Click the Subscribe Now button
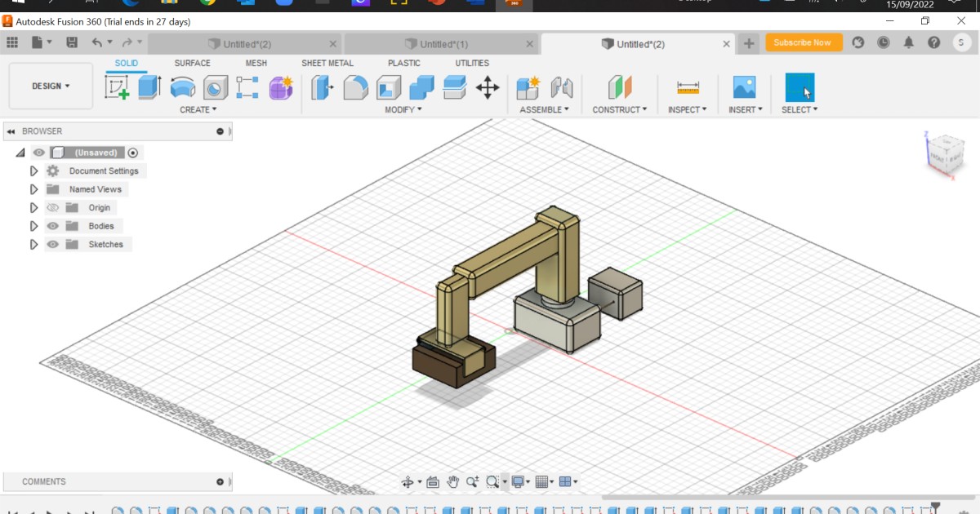 (x=804, y=42)
